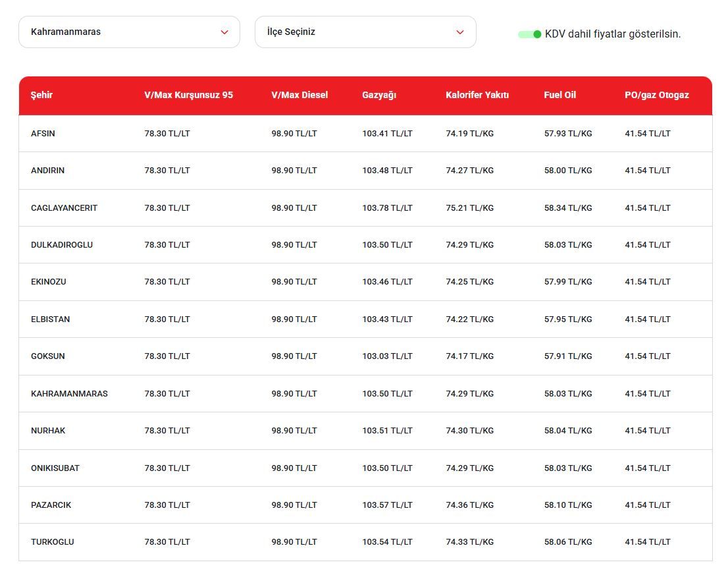The width and height of the screenshot is (728, 579).
Task: Click the 57.99 TL/KG Fuel Oil price
Action: (568, 282)
